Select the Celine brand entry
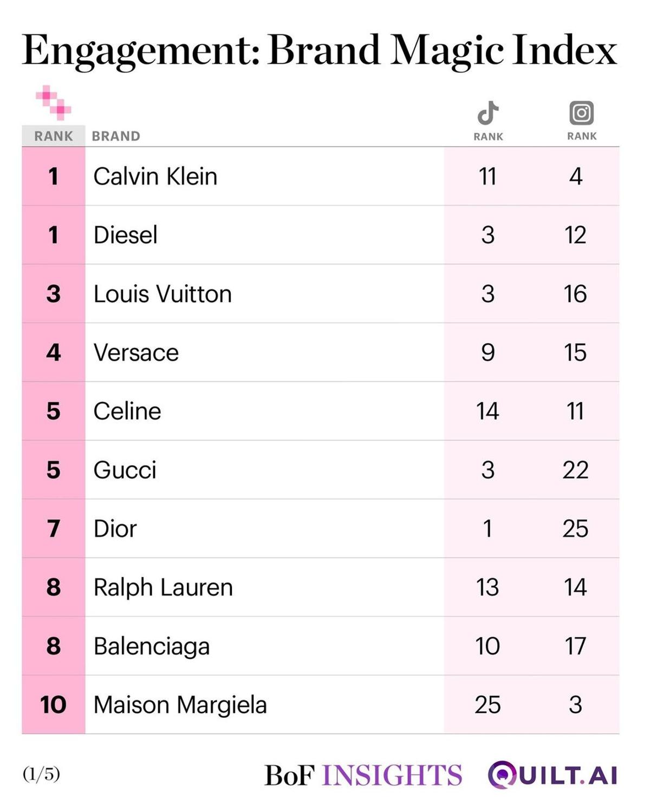This screenshot has height=812, width=650. [x=127, y=411]
